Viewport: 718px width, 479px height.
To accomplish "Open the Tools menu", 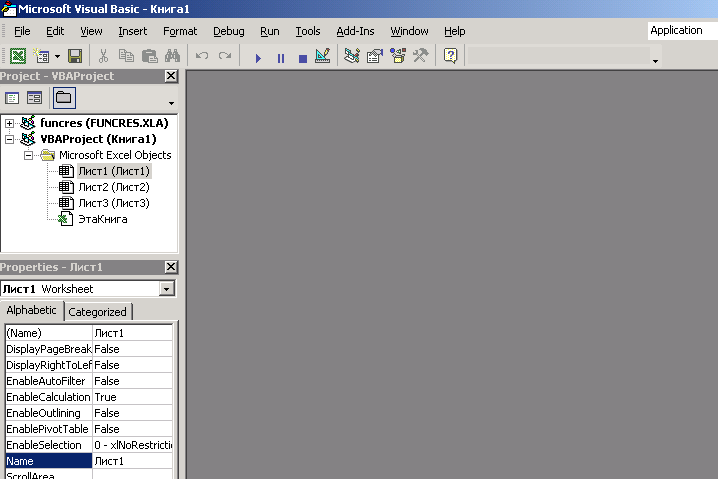I will (x=308, y=31).
